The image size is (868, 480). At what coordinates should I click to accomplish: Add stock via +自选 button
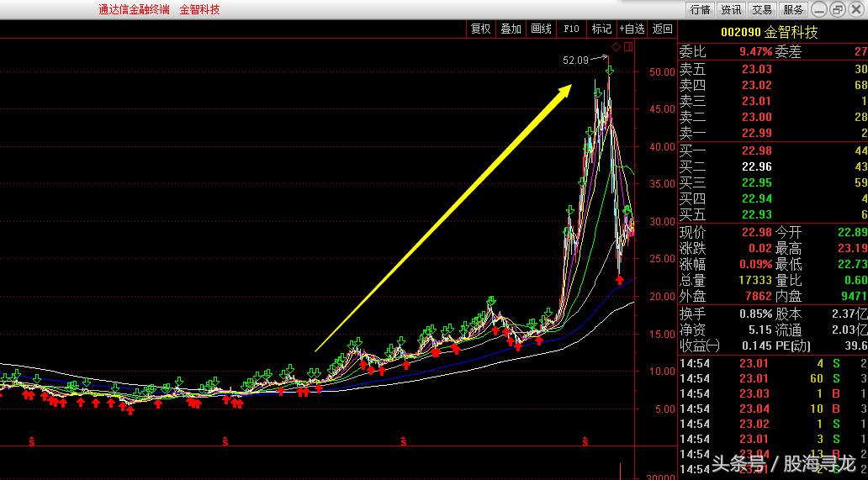[632, 29]
